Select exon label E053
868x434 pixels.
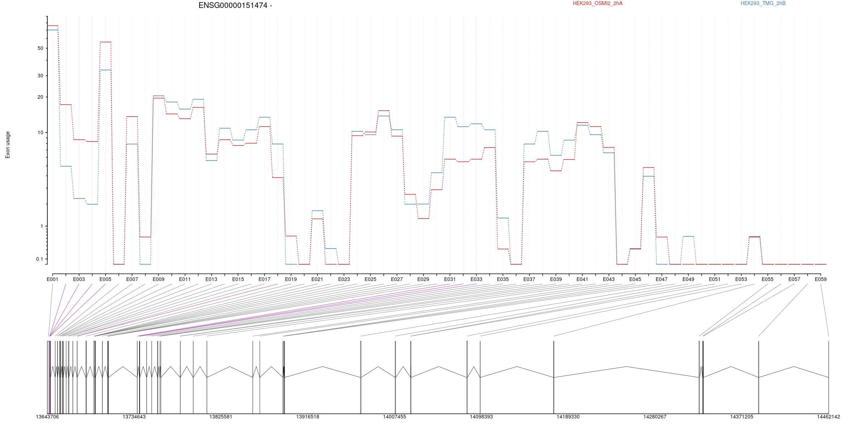[741, 279]
